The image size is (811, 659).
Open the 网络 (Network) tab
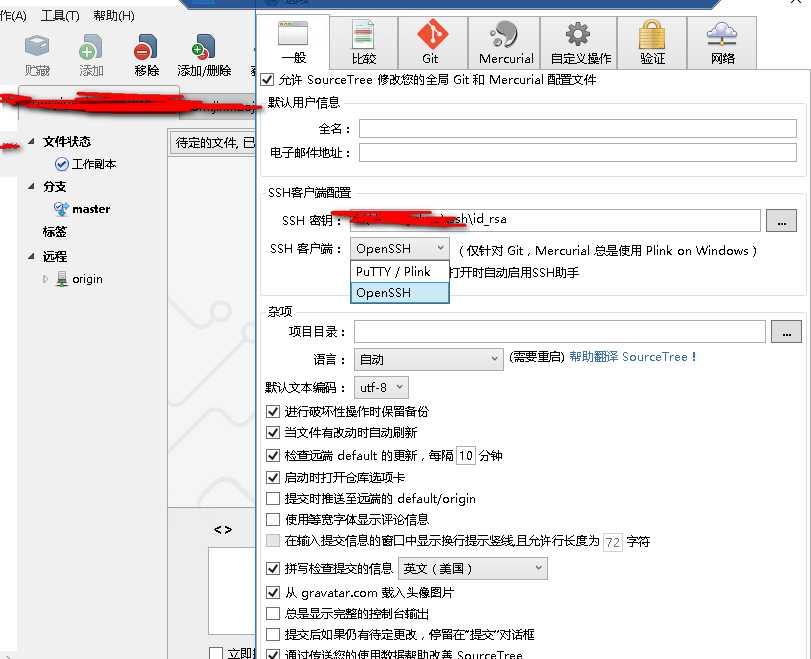pos(722,43)
